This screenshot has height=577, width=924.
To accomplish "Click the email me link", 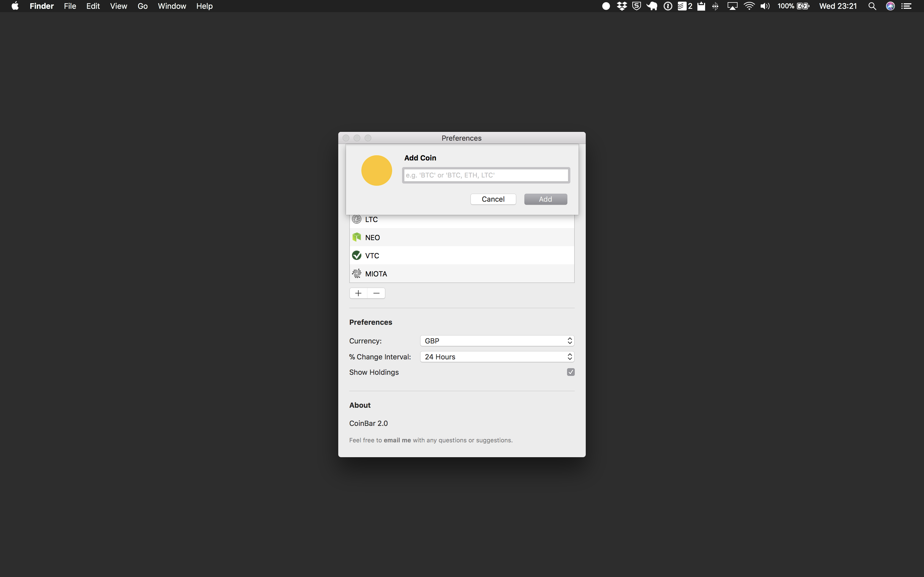I will 397,440.
